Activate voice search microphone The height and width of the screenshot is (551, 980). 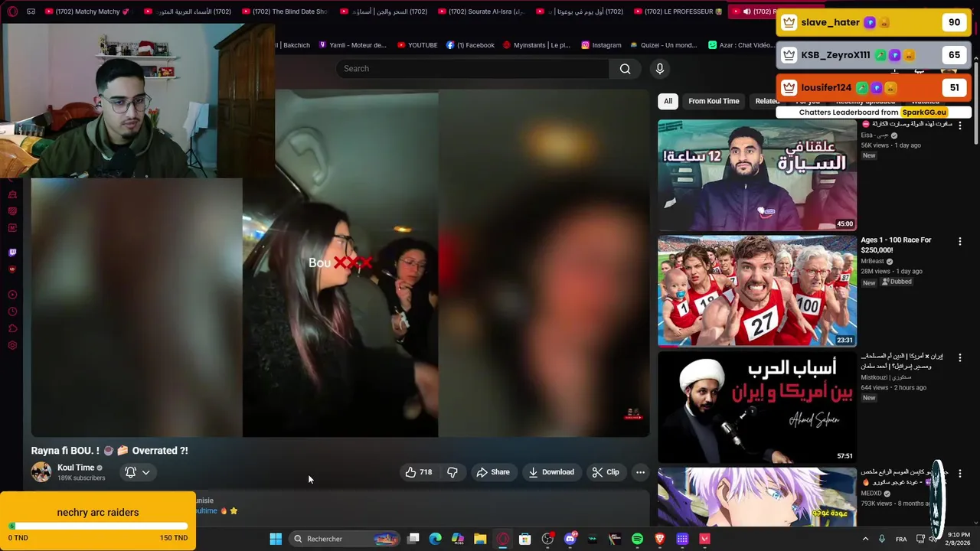click(x=660, y=69)
